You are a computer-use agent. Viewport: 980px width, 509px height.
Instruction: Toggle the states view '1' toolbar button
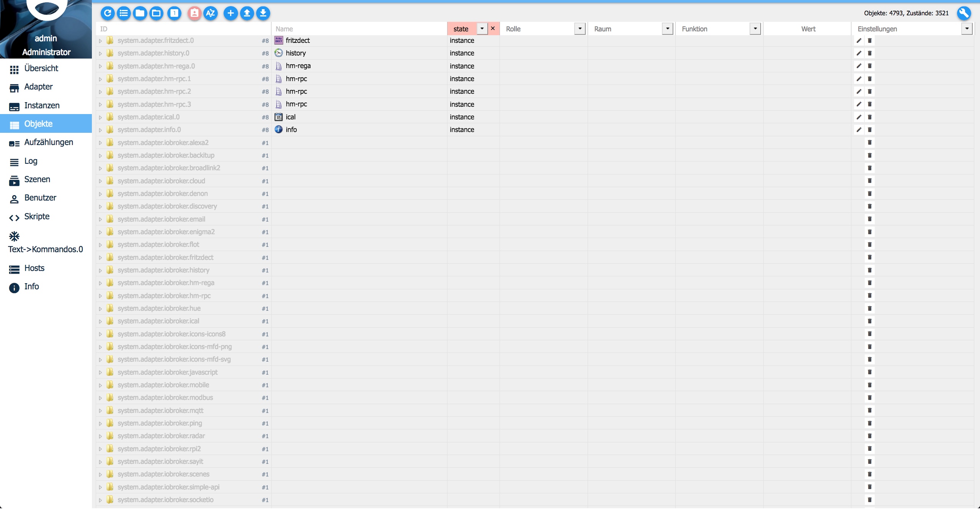click(x=174, y=13)
